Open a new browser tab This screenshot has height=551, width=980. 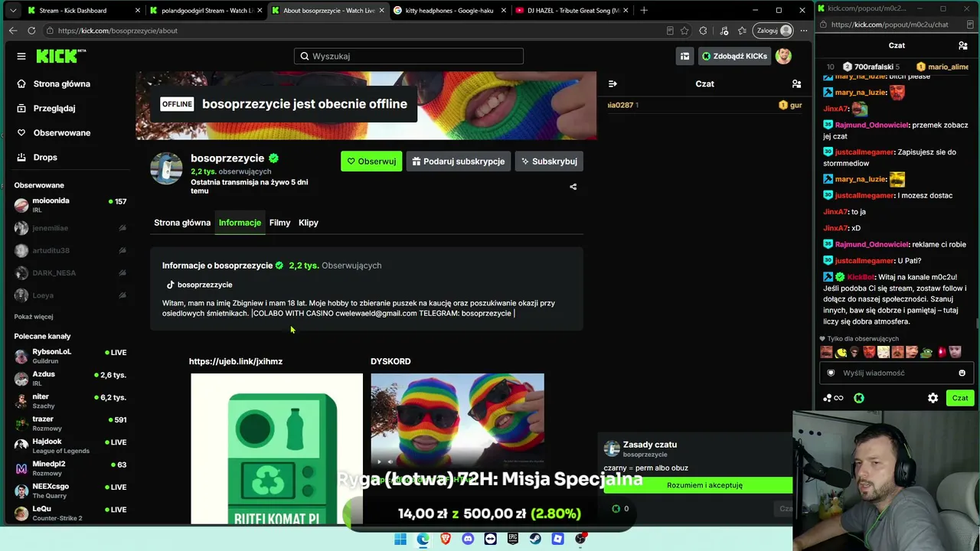click(x=644, y=11)
